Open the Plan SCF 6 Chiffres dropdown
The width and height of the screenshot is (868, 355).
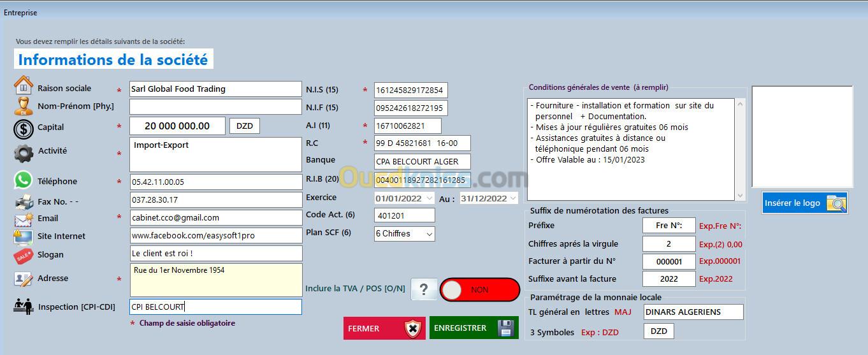pos(404,234)
